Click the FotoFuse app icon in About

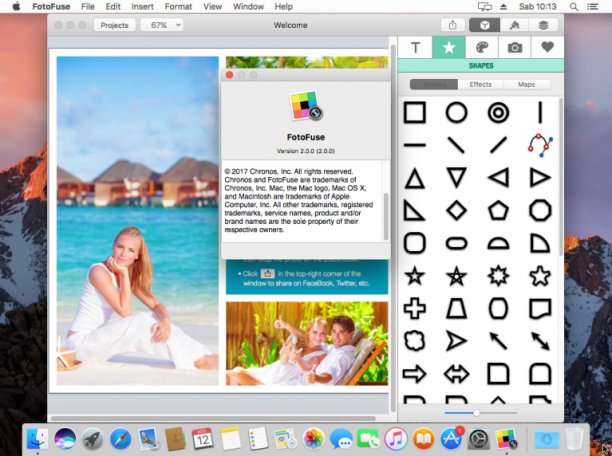point(306,105)
